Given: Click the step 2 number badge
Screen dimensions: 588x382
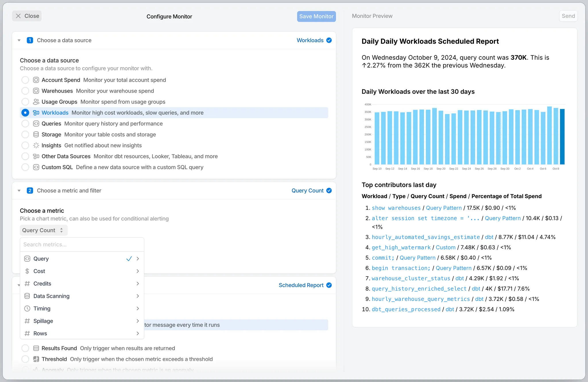Looking at the screenshot, I should click(30, 191).
